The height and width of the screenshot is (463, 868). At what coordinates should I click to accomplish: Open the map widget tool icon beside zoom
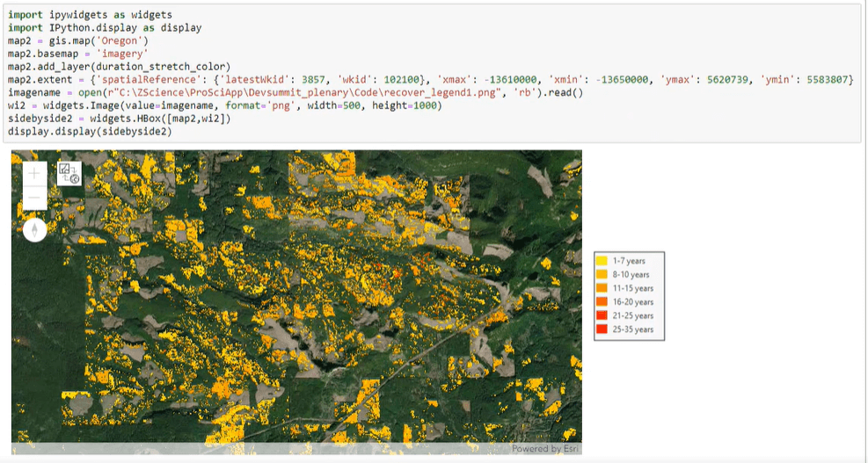pyautogui.click(x=69, y=174)
